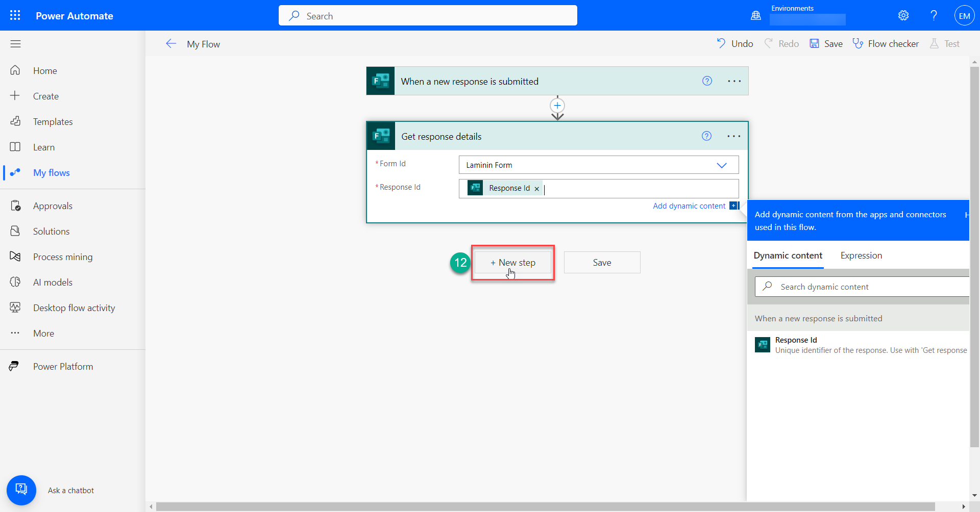Screen dimensions: 980x512
Task: Click the vertical scrollbar up arrow
Action: click(x=974, y=62)
